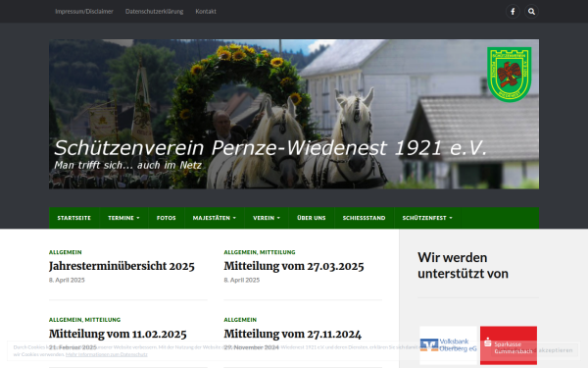Expand the Majestäten dropdown menu
The image size is (588, 368).
(x=214, y=218)
